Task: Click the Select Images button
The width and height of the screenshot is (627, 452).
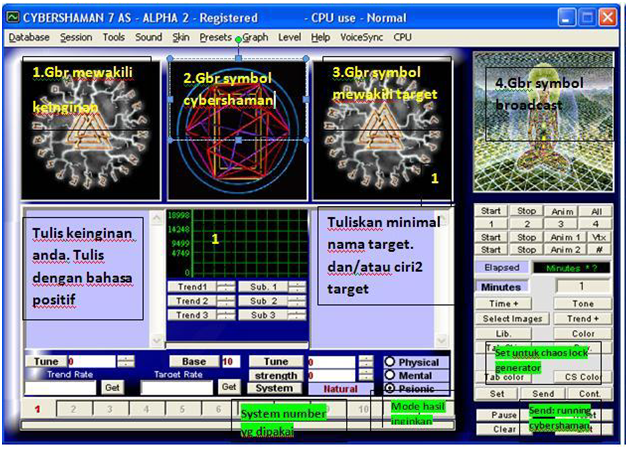Action: coord(512,319)
